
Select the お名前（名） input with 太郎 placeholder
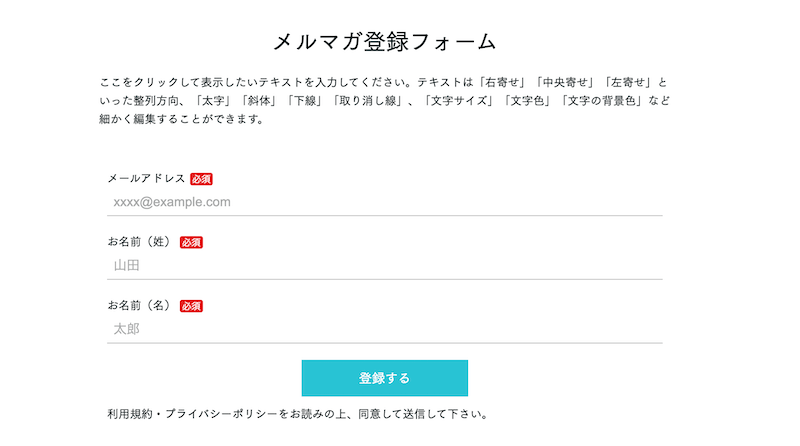[384, 329]
